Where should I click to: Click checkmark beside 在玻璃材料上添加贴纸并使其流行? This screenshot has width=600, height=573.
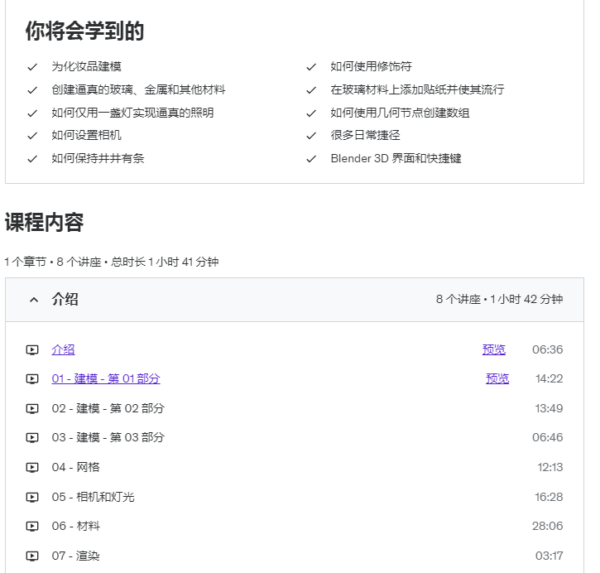[311, 90]
